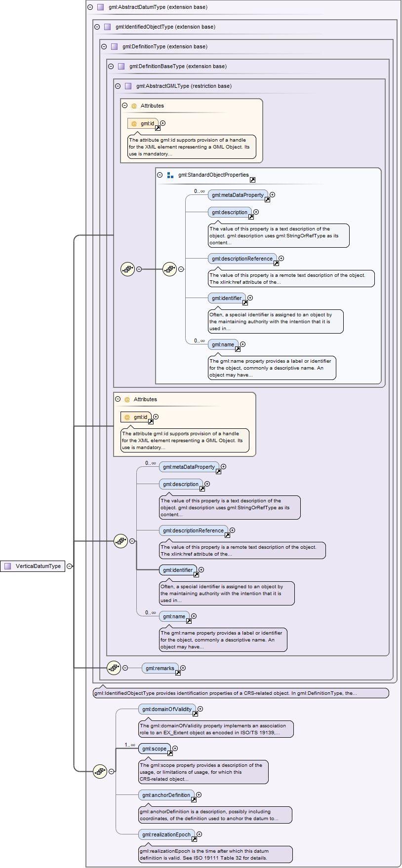Select the sequence compositor icon beside gml:remarks
The height and width of the screenshot is (868, 402).
pos(114,668)
